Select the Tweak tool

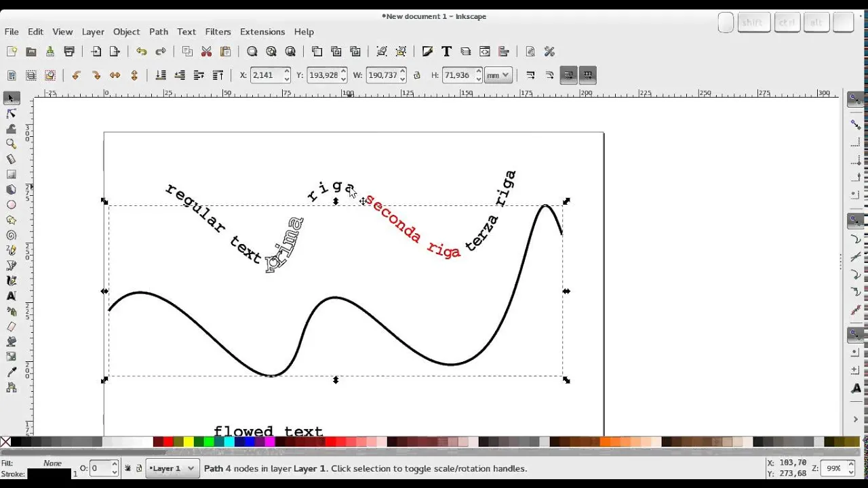(11, 129)
